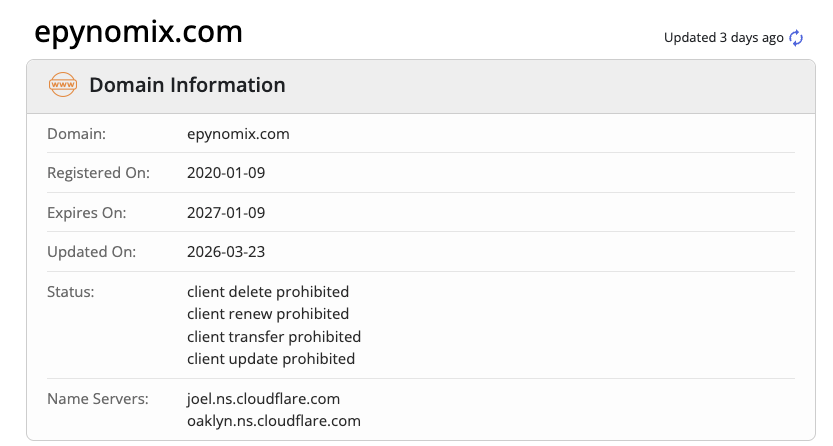Click the "Registered On:" field label
The image size is (833, 446).
point(98,173)
